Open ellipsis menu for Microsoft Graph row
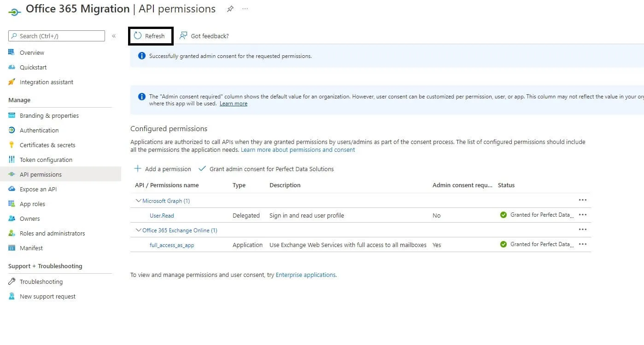This screenshot has height=345, width=644. (x=583, y=200)
